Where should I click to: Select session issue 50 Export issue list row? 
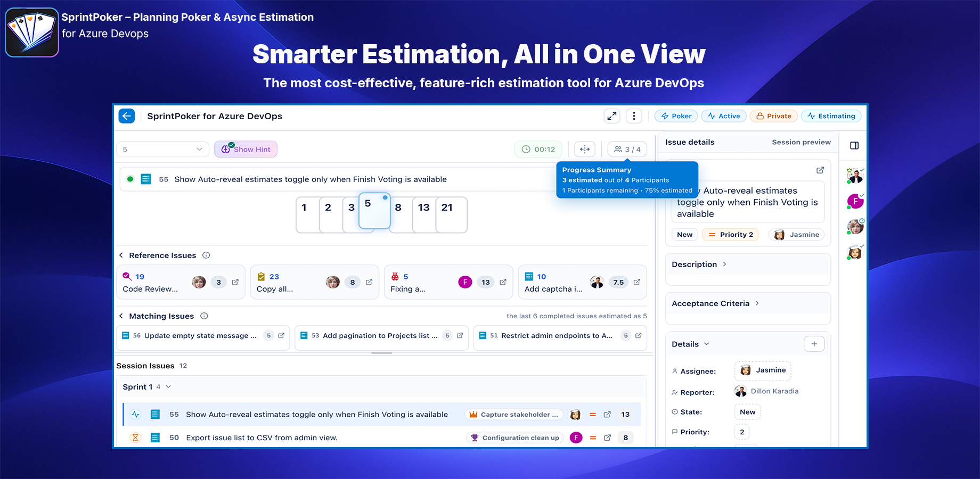(x=381, y=437)
